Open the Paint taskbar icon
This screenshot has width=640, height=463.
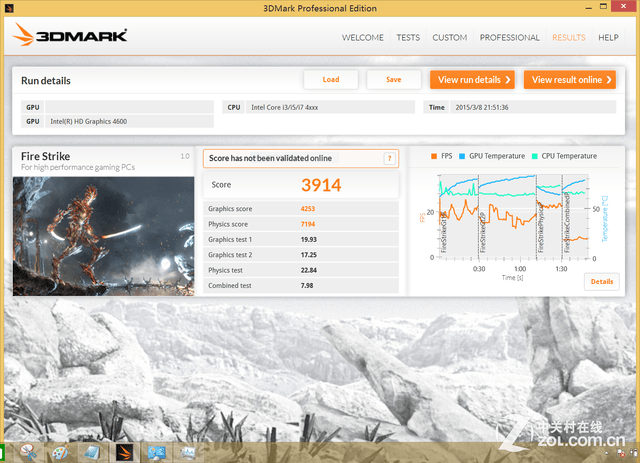coord(61,452)
